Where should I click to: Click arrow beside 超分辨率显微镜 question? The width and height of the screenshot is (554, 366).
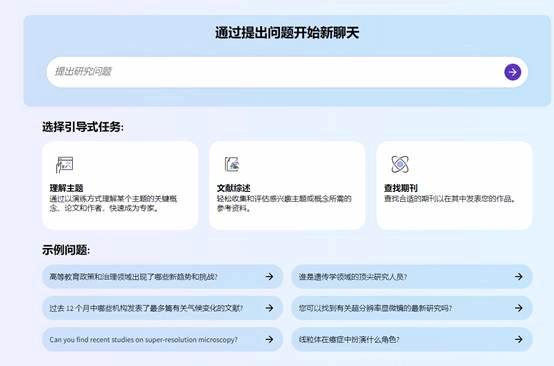point(519,308)
